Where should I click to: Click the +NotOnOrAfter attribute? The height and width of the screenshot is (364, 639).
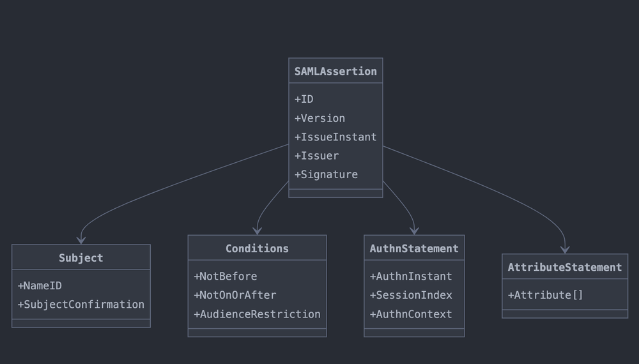tap(235, 295)
